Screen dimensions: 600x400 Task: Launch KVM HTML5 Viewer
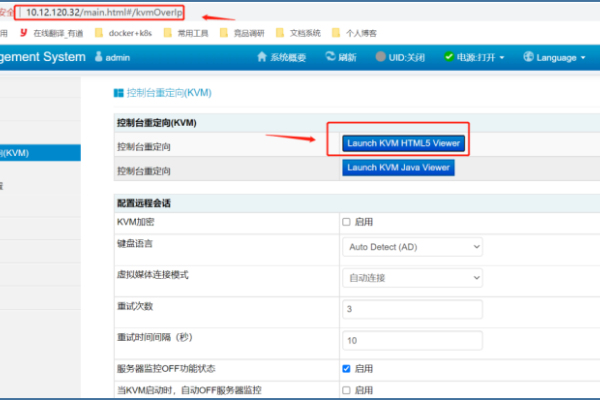pos(403,143)
